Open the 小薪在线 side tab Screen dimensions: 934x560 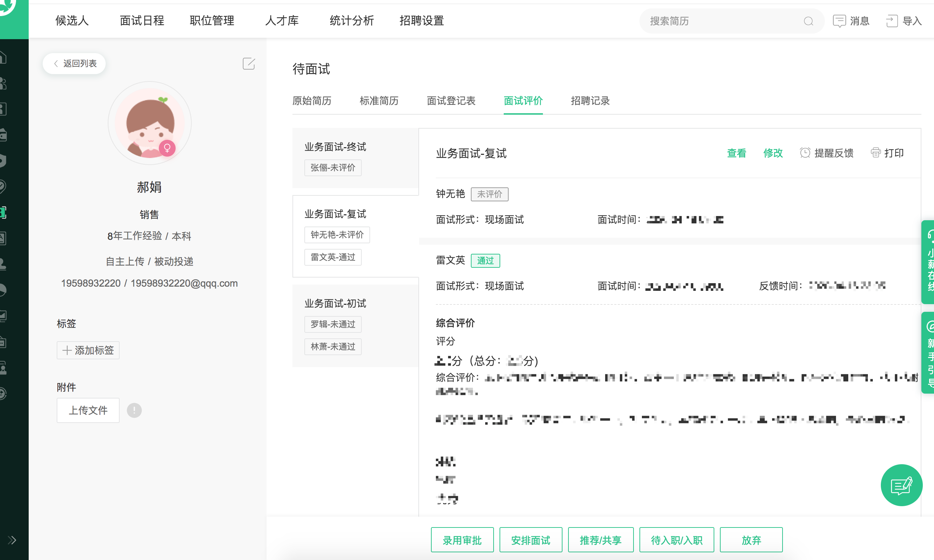[928, 261]
